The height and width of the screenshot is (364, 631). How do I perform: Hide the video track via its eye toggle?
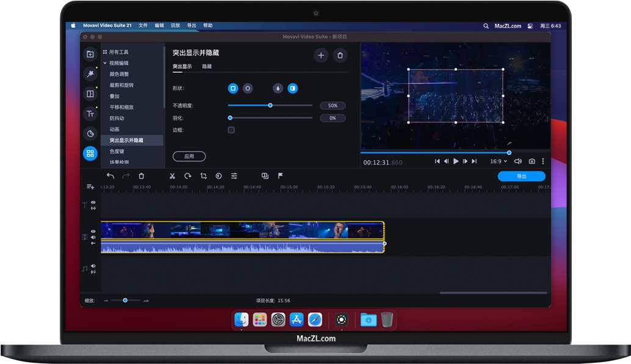(93, 232)
